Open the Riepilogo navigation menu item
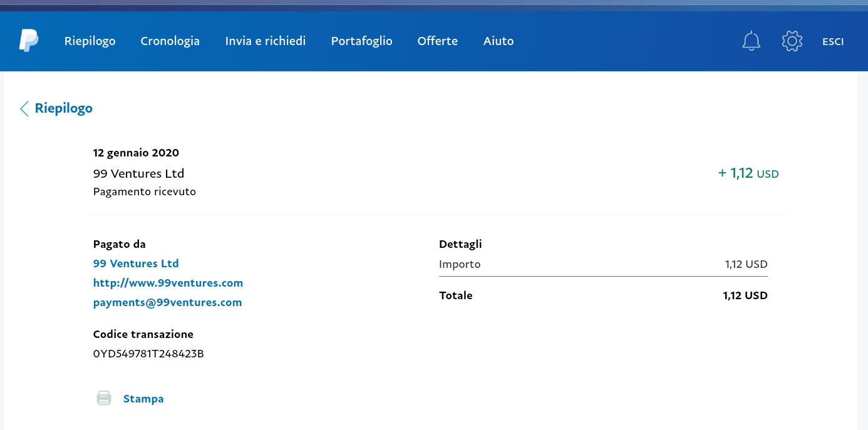The image size is (868, 430). pos(90,41)
